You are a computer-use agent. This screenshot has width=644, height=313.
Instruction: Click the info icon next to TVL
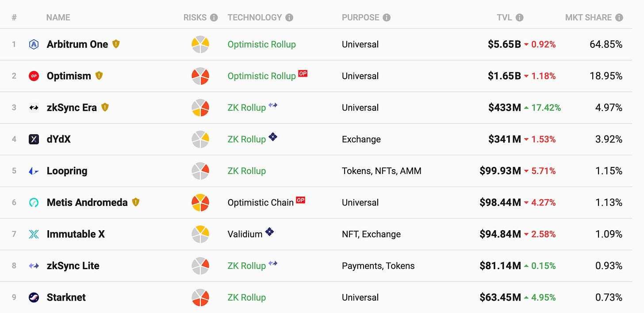tap(519, 18)
